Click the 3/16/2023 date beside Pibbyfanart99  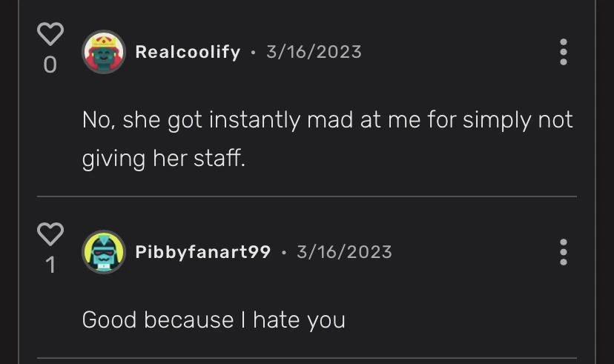344,252
